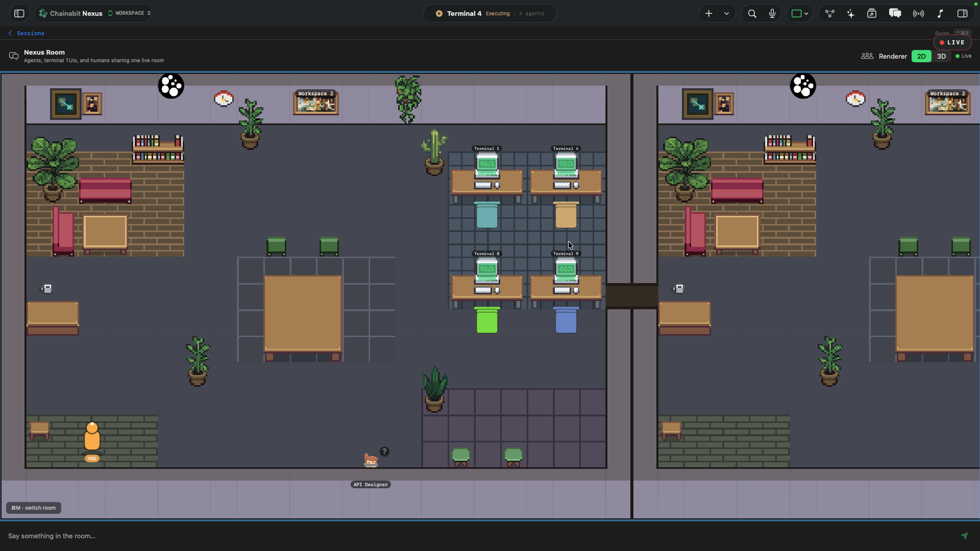Click the plus button to add new
Viewport: 980px width, 551px height.
coord(708,14)
